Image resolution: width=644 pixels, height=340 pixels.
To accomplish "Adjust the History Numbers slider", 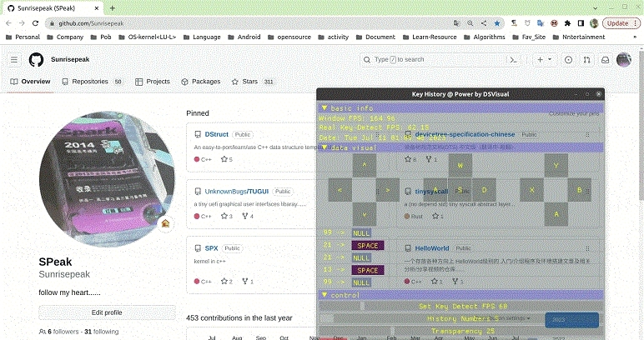I will coord(460,318).
